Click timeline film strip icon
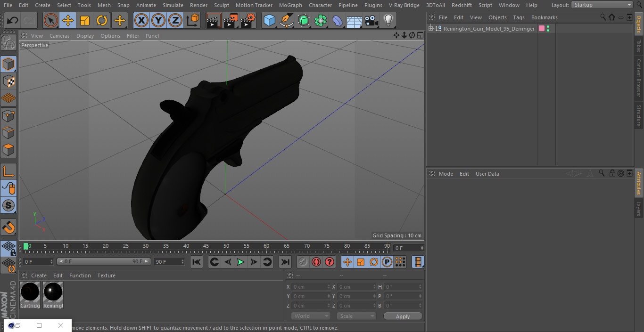 [x=418, y=262]
